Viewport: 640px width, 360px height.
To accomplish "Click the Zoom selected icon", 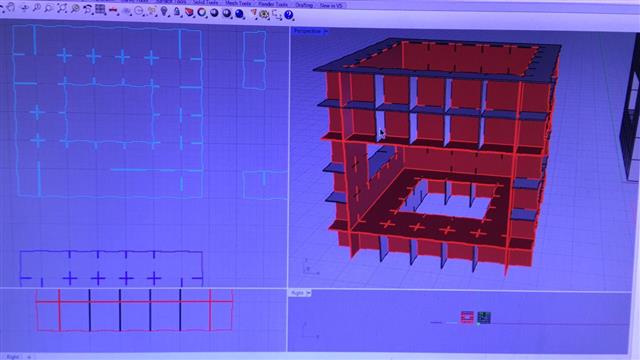I will click(x=76, y=9).
